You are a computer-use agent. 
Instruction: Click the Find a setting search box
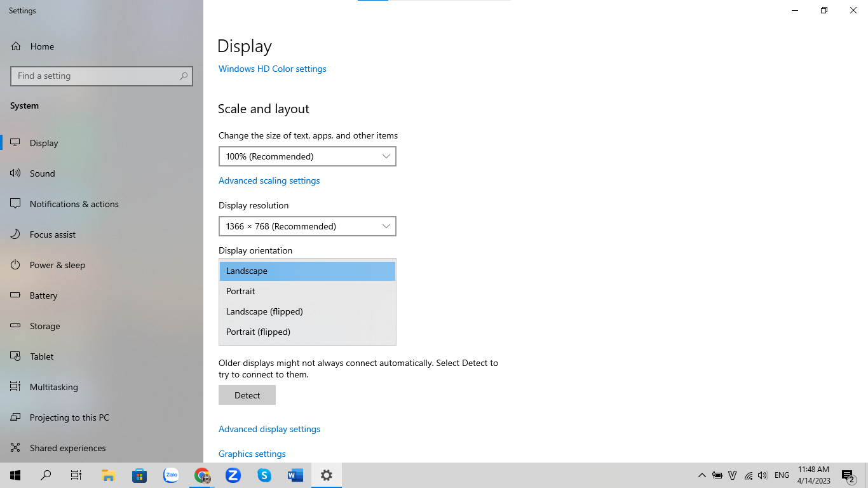[x=101, y=76]
